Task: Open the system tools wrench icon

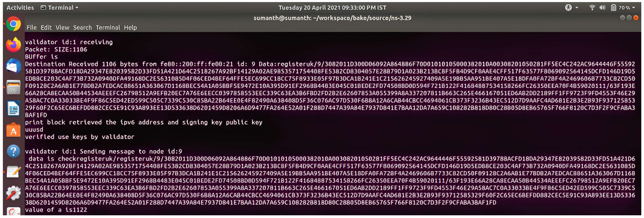Action: click(x=13, y=193)
